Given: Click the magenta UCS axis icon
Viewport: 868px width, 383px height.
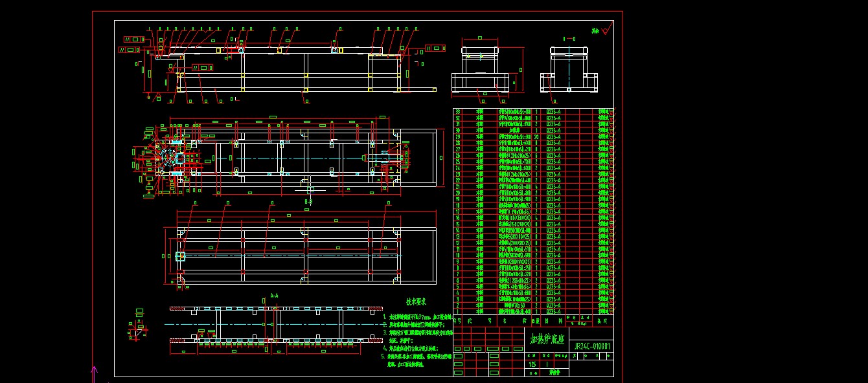Looking at the screenshot, I should (94, 374).
